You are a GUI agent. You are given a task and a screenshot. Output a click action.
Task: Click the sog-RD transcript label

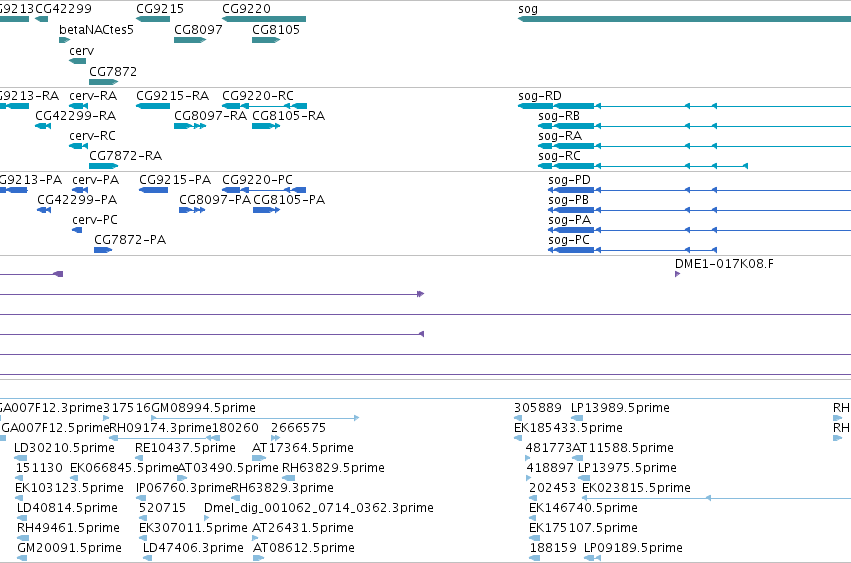click(540, 96)
